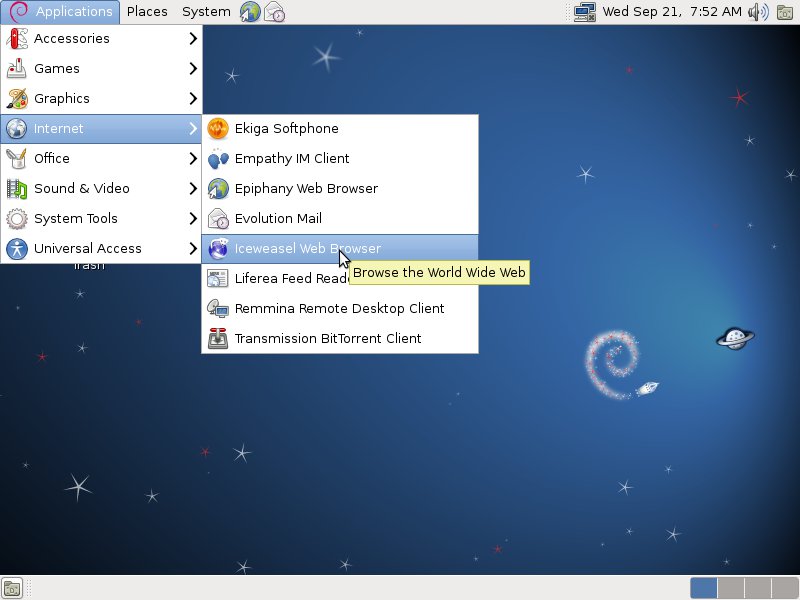Screen dimensions: 800x600
Task: Launch Epiphany Web Browser entry
Action: (340, 189)
